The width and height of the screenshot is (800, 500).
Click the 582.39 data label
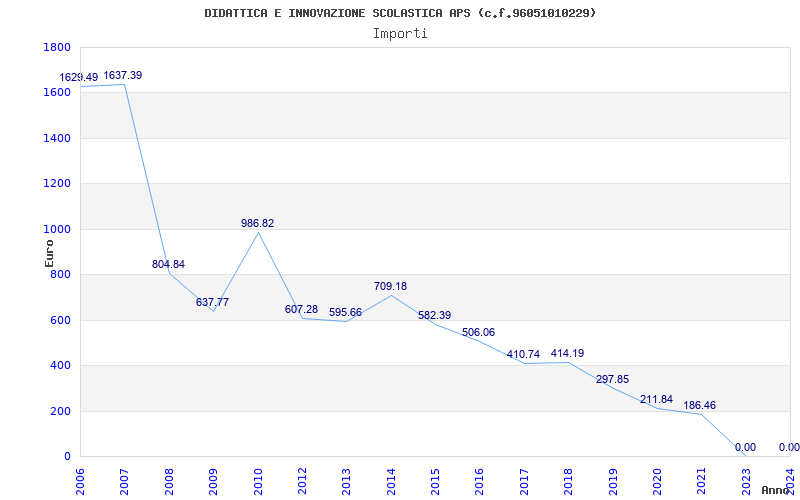click(435, 315)
